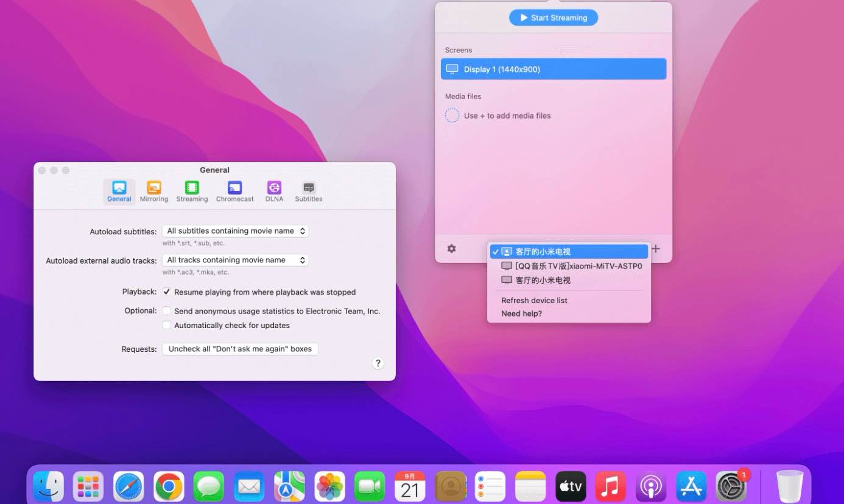Choose Refresh device list menu entry
Image resolution: width=844 pixels, height=504 pixels.
pyautogui.click(x=534, y=301)
